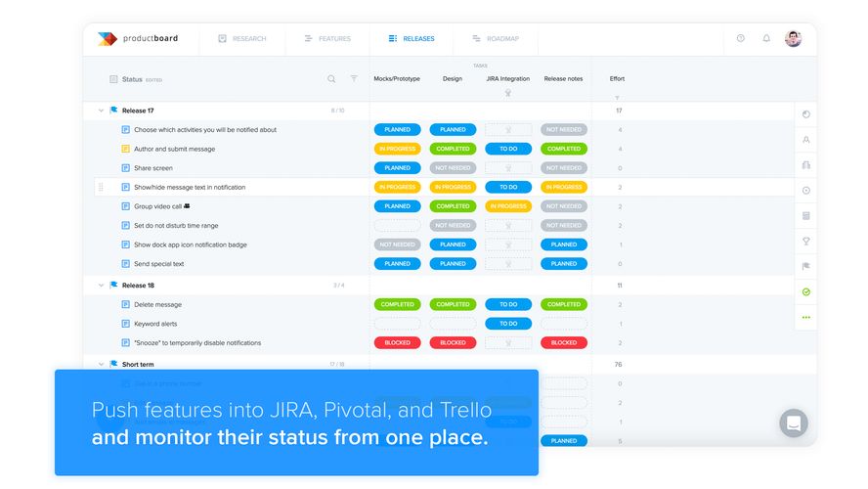Open the help question mark icon
Screen dimensions: 868x489
click(x=741, y=38)
